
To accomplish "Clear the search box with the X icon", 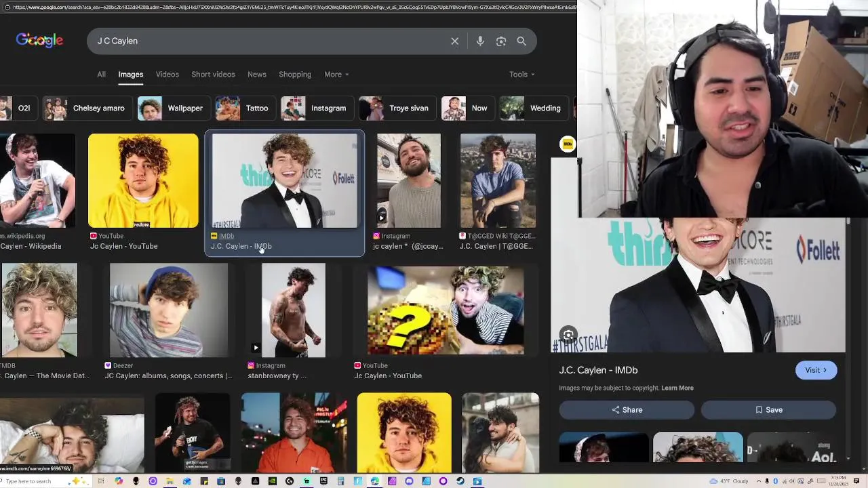I will pos(455,41).
